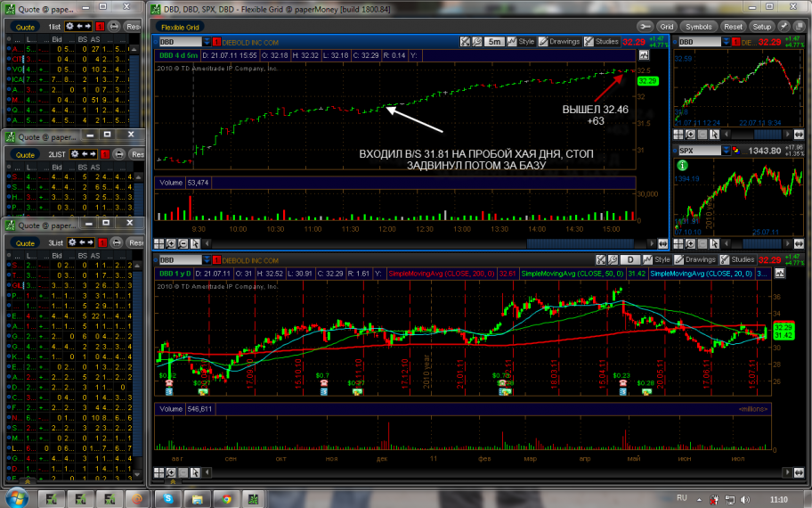Open the Windows Start button
Viewport: 812px width, 508px height.
(16, 498)
